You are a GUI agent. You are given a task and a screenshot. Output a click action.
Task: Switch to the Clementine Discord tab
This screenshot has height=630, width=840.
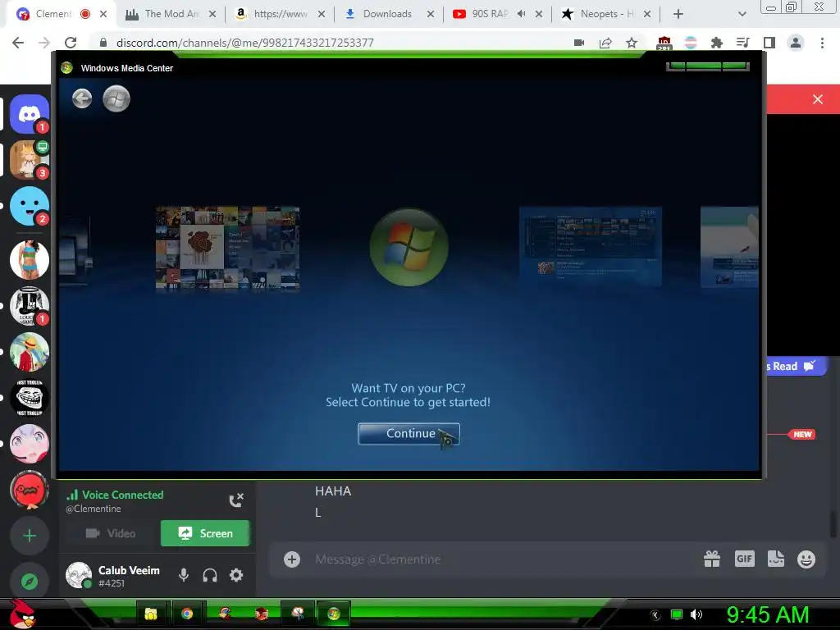tap(53, 14)
